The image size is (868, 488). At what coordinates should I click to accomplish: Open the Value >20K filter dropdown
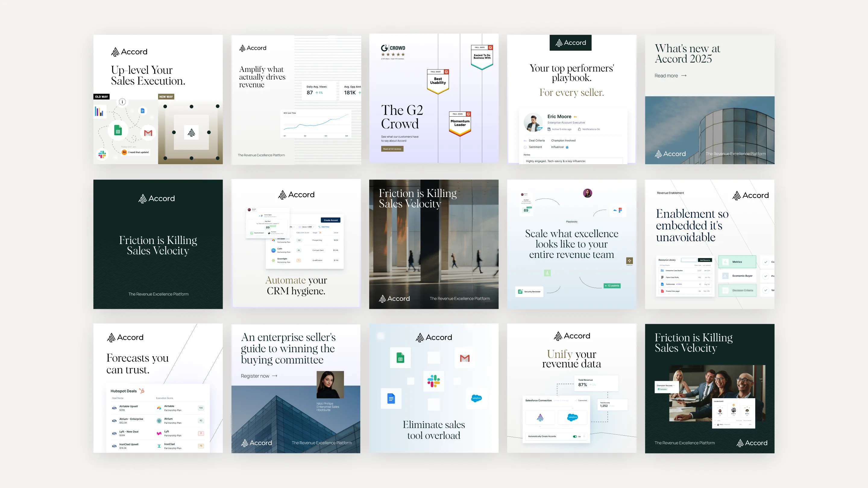308,227
